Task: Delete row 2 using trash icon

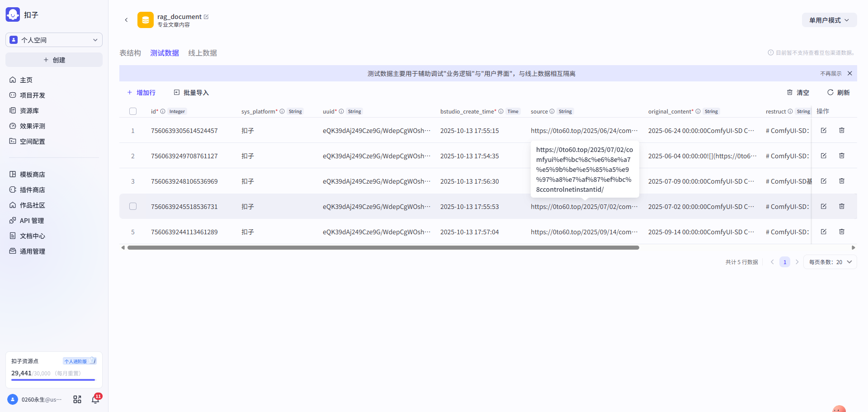Action: click(841, 156)
